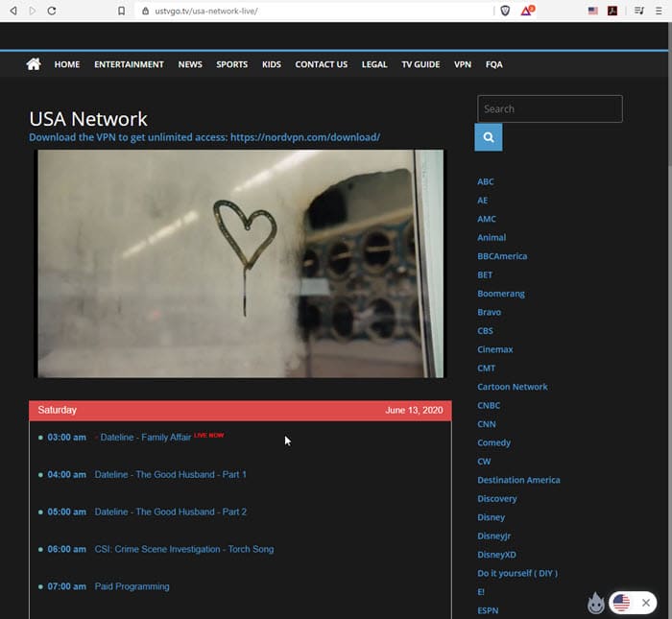Select CSI: Crime Scene Investigation - Torch Song

click(184, 549)
